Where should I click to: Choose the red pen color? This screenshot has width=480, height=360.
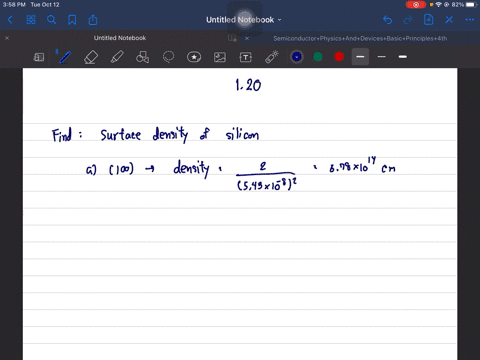(x=339, y=57)
